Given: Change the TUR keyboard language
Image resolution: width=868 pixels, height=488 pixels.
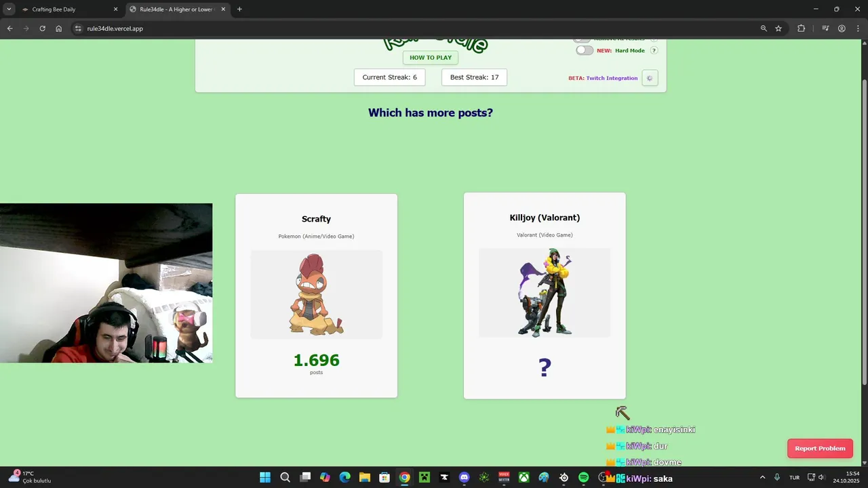Looking at the screenshot, I should point(794,477).
